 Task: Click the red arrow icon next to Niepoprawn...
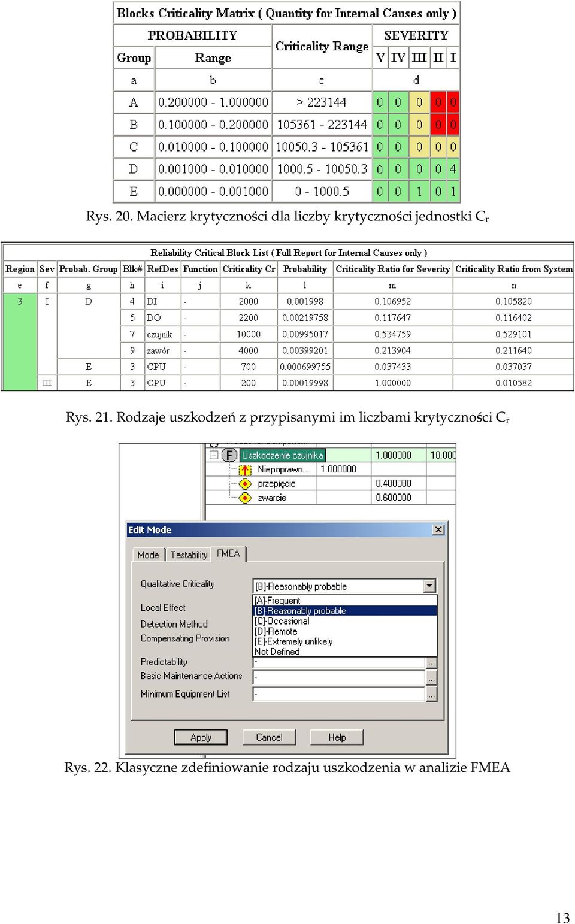tap(245, 470)
